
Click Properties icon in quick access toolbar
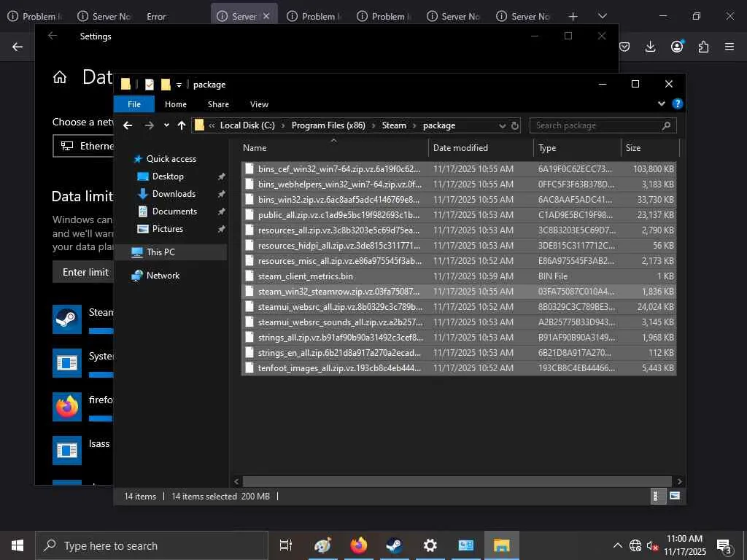coord(149,85)
